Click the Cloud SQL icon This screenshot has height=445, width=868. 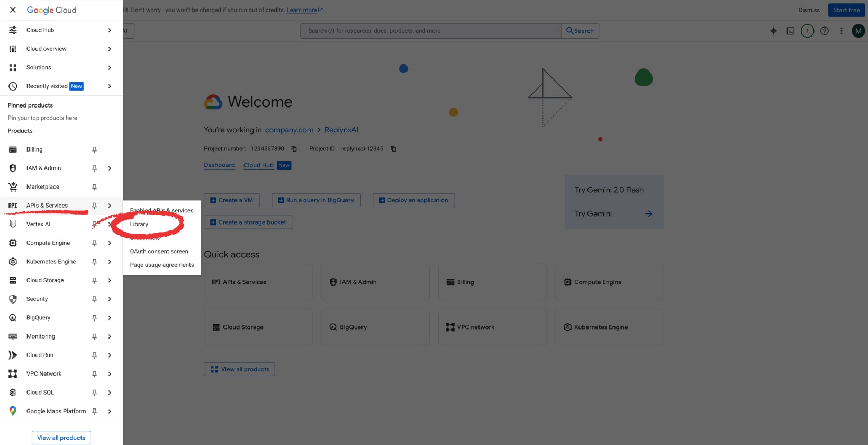pos(13,393)
